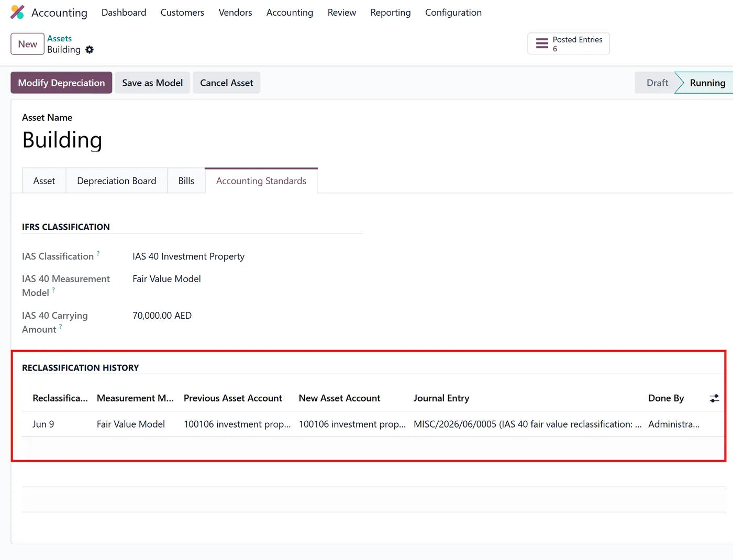
Task: Open the Customers menu
Action: click(182, 13)
